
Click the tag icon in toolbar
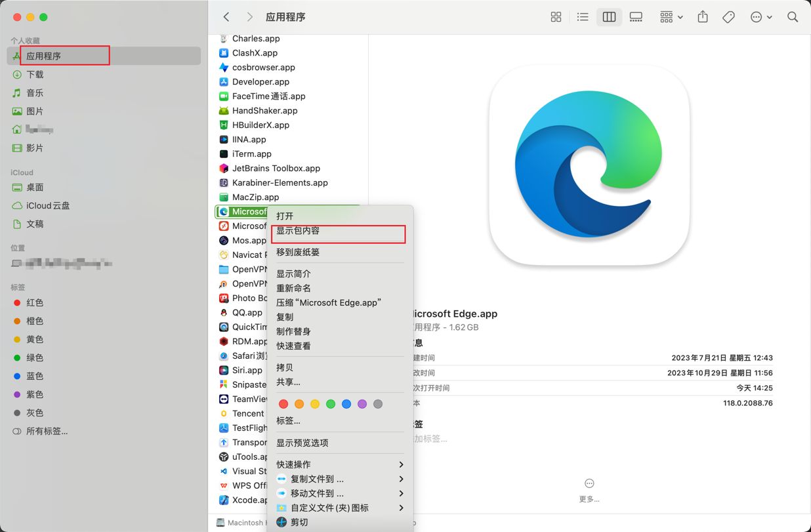pos(728,17)
